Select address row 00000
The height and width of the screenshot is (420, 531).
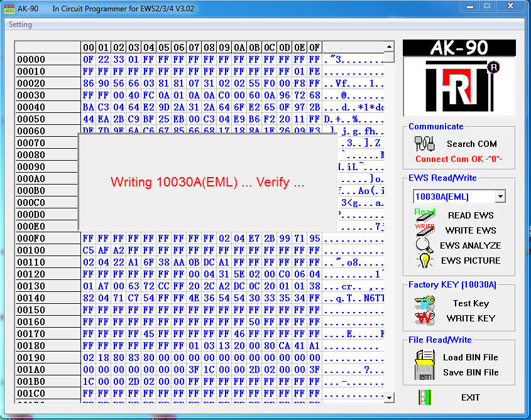coord(48,59)
